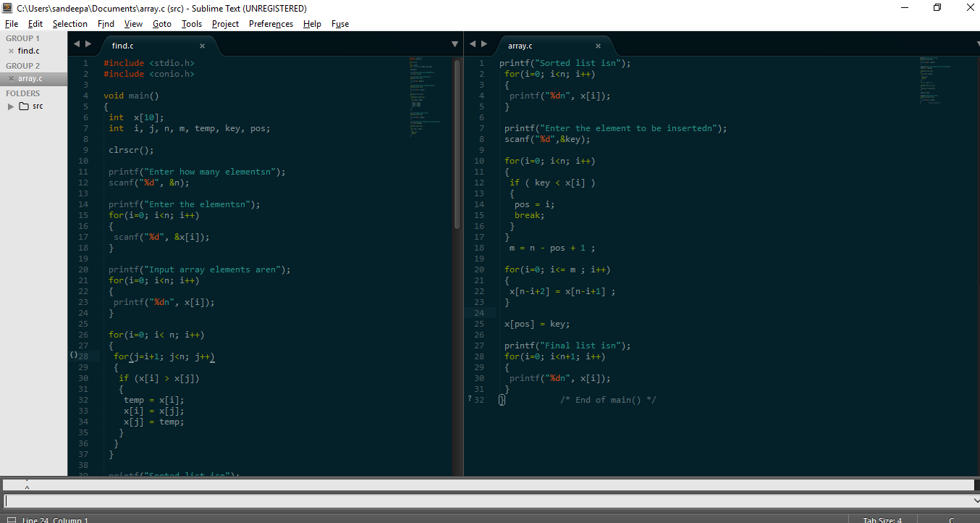Click 'temp = x[i];' line in find.c
This screenshot has width=980, height=523.
(153, 400)
